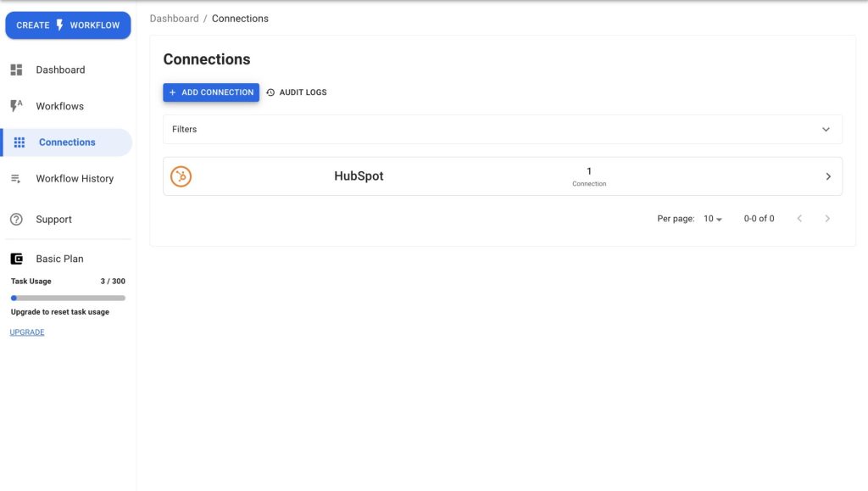The image size is (868, 491).
Task: Open the Workflows menu item
Action: point(60,106)
